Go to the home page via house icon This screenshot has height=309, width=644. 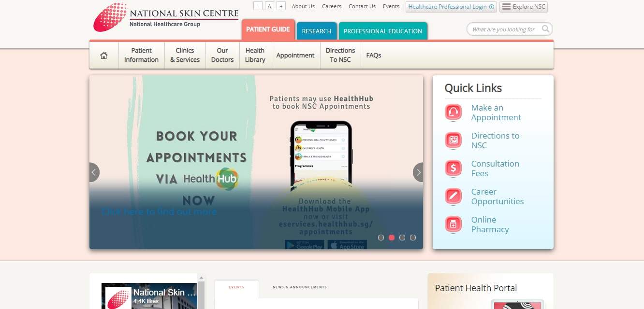tap(104, 56)
